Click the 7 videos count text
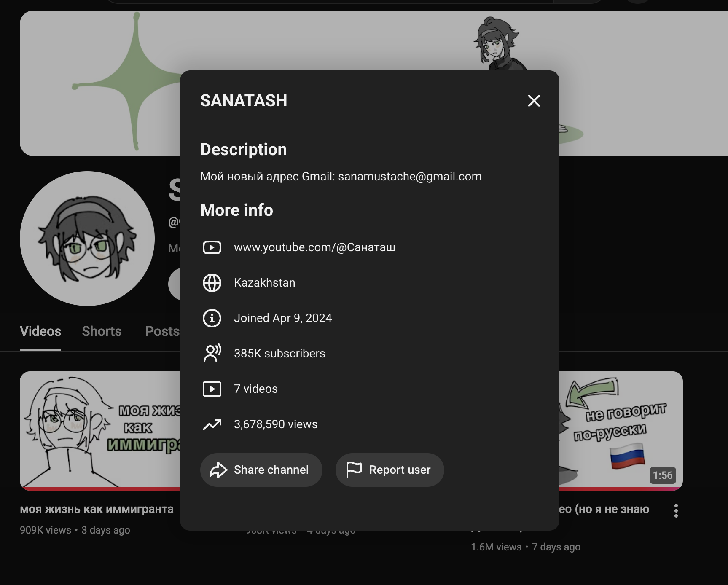The width and height of the screenshot is (728, 585). tap(255, 389)
